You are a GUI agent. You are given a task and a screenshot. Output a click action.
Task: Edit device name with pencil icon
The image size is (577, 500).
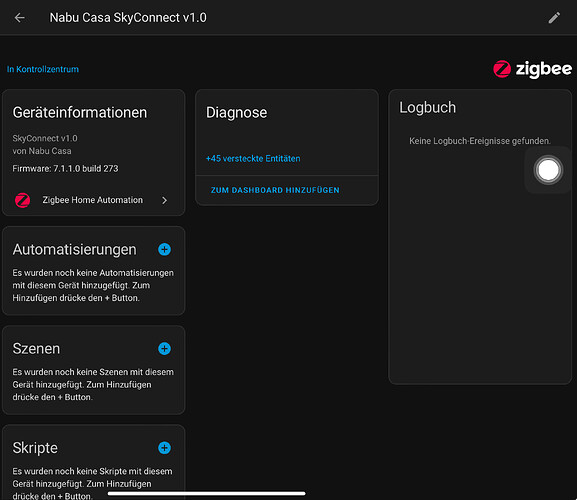pos(554,18)
